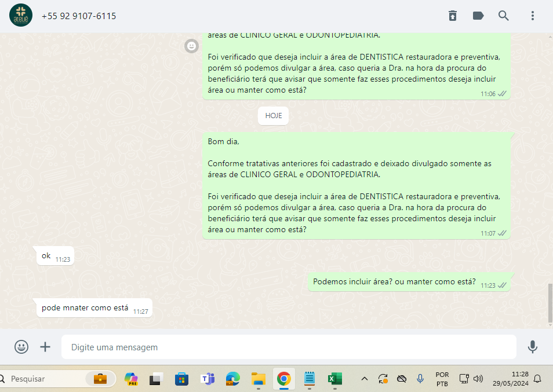The image size is (553, 392).
Task: Open Microsoft Copilot PRE from taskbar
Action: coord(131,379)
